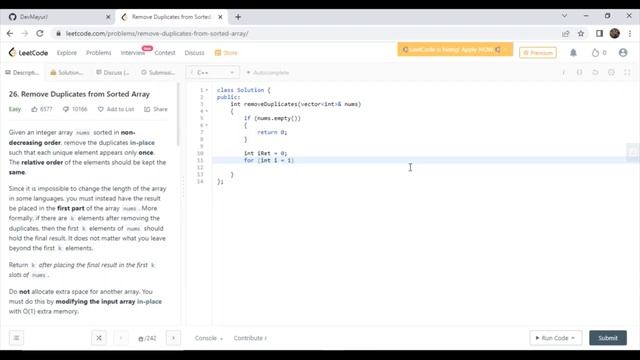Viewport: 640px width, 360px height.
Task: Dislike the problem thumbs-down
Action: tap(66, 109)
